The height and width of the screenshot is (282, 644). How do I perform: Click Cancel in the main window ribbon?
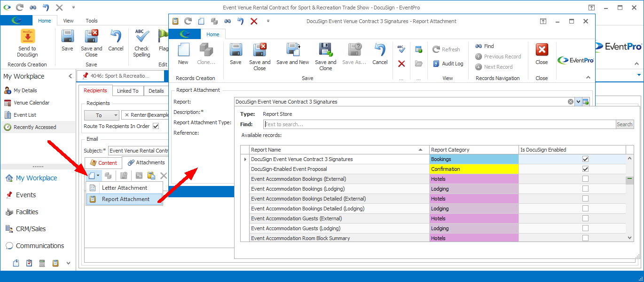[116, 40]
